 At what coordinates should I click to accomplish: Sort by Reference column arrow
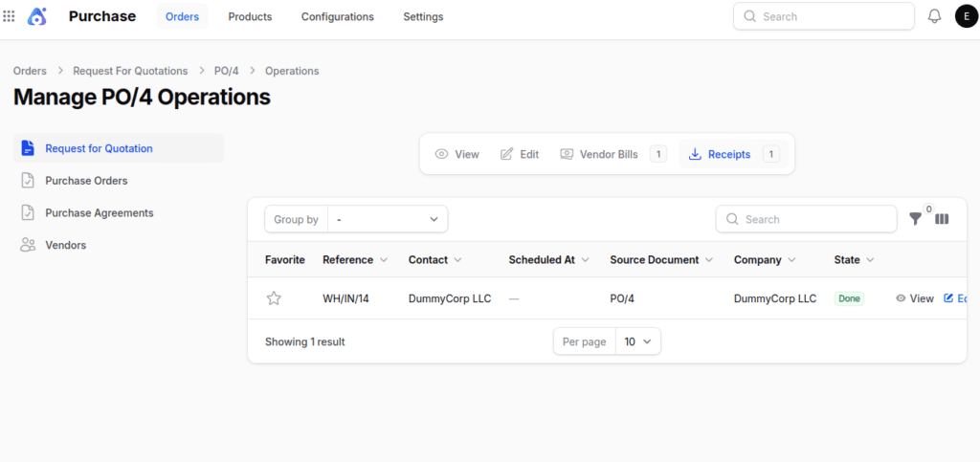click(384, 260)
